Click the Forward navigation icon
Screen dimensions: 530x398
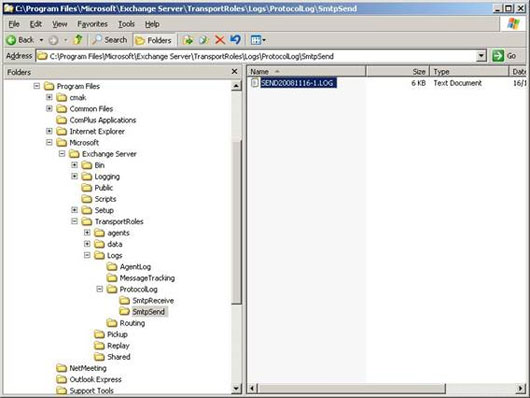point(53,40)
